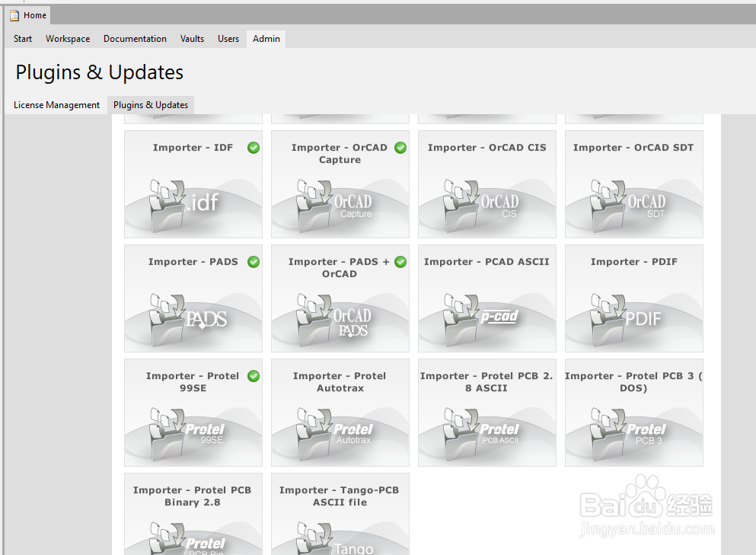Image resolution: width=756 pixels, height=555 pixels.
Task: Click 'Importer - Tango-PCB ASCII file' title
Action: 340,496
